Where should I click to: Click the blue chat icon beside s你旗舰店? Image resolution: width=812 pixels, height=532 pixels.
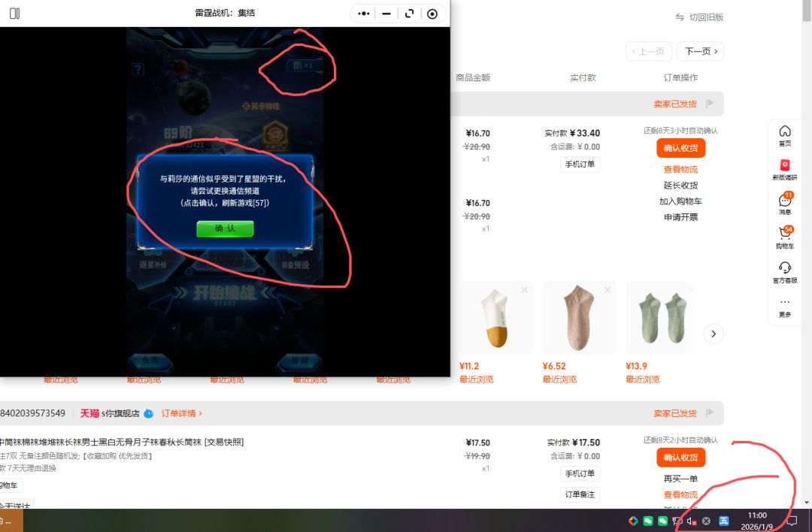tap(149, 413)
